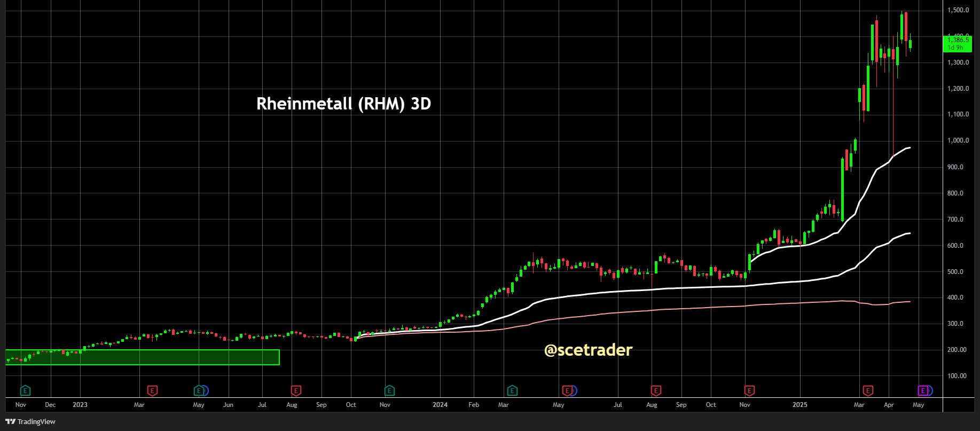Select the Rheinmetall (RHM) 3D title text
Viewport: 980px width, 431px height.
343,104
